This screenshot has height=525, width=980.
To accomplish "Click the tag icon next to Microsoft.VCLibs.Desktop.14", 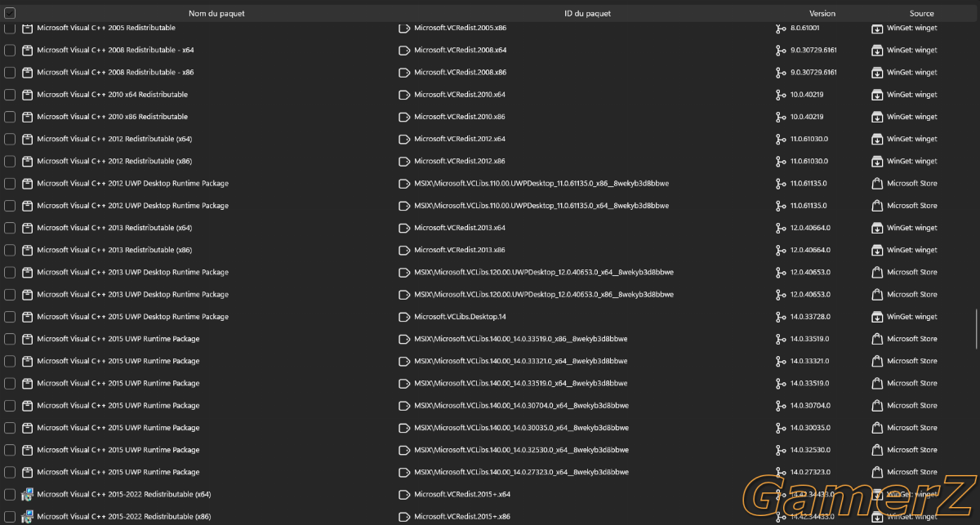I will (403, 317).
